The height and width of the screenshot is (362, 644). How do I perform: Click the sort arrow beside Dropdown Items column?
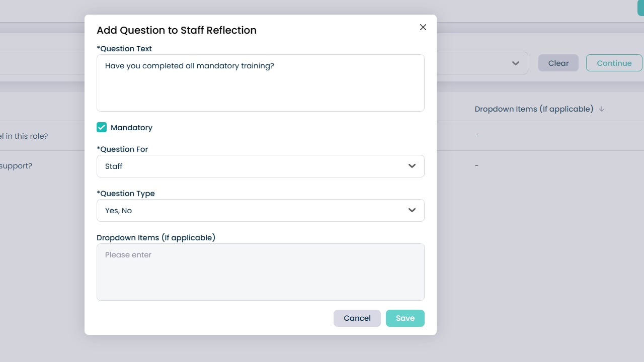602,109
